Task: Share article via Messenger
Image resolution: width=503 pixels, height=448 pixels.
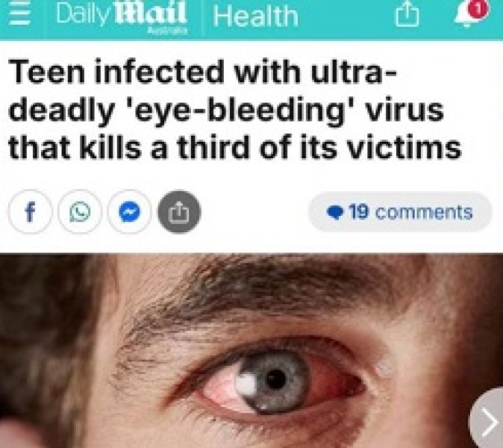Action: [129, 211]
